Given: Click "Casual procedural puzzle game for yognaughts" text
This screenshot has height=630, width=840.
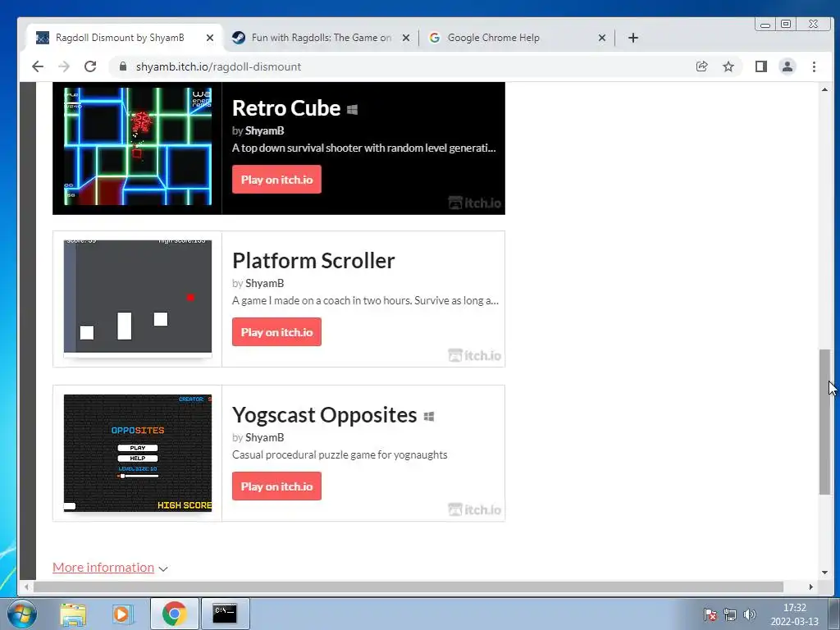Looking at the screenshot, I should coord(340,454).
